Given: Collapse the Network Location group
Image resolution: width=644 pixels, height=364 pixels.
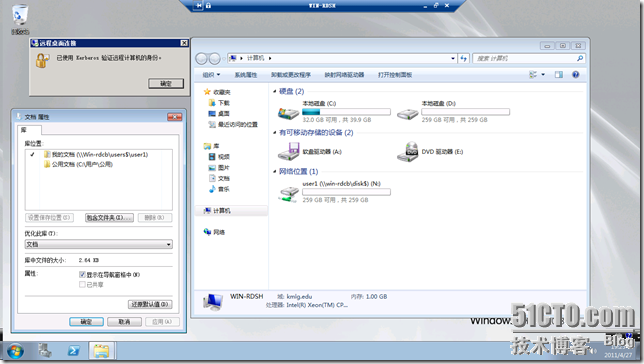Looking at the screenshot, I should 274,171.
